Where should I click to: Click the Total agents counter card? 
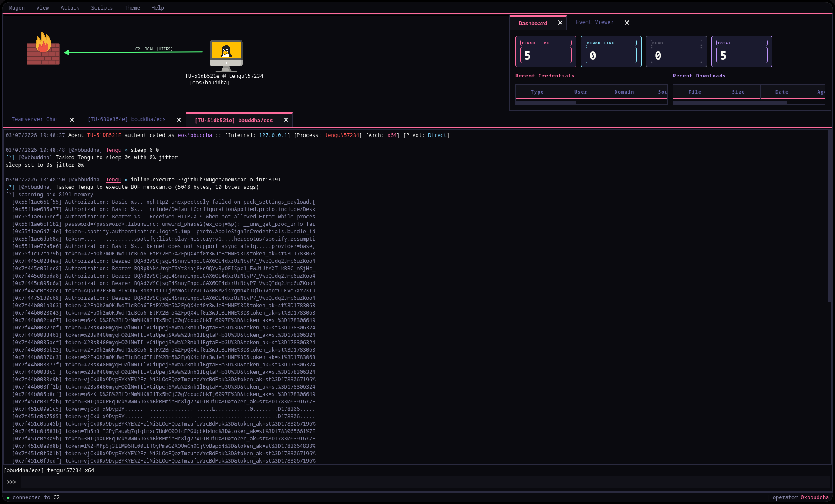point(742,51)
